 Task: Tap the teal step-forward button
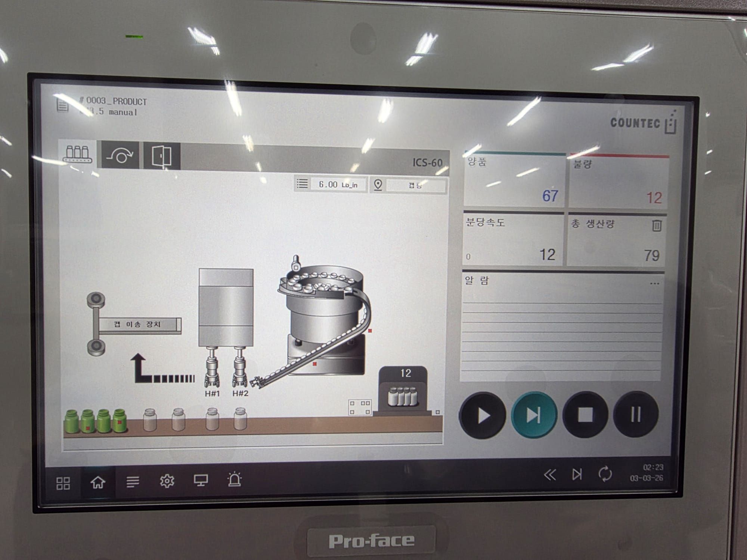pos(534,415)
